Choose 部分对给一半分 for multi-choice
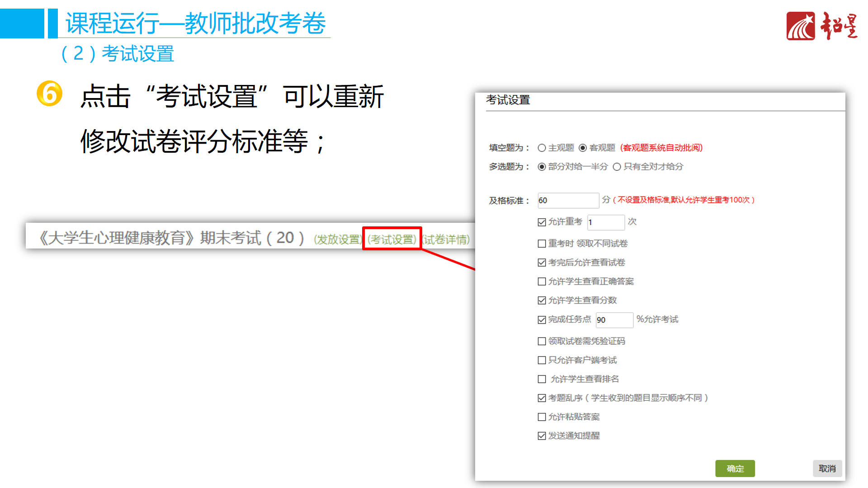Image resolution: width=868 pixels, height=488 pixels. coord(542,167)
